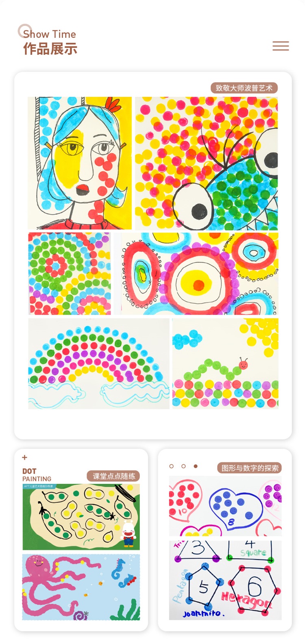Select the filled third carousel dot
The width and height of the screenshot is (305, 644).
pos(196,466)
